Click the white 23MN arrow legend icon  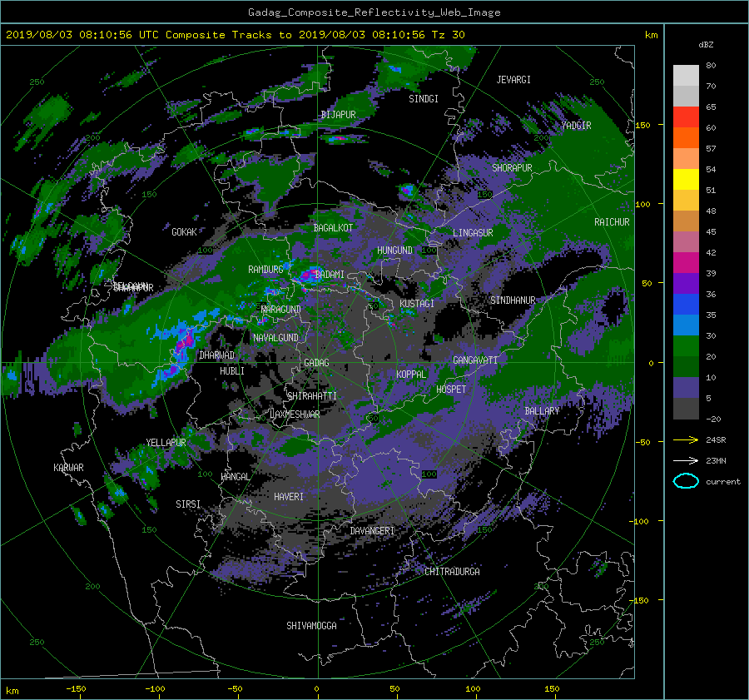(x=686, y=460)
